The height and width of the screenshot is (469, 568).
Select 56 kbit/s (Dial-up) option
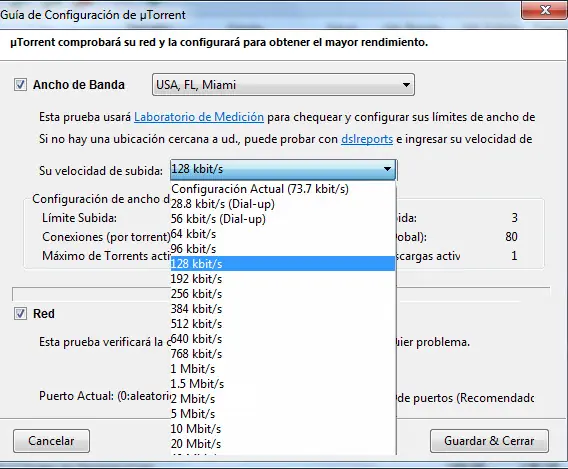click(x=283, y=219)
